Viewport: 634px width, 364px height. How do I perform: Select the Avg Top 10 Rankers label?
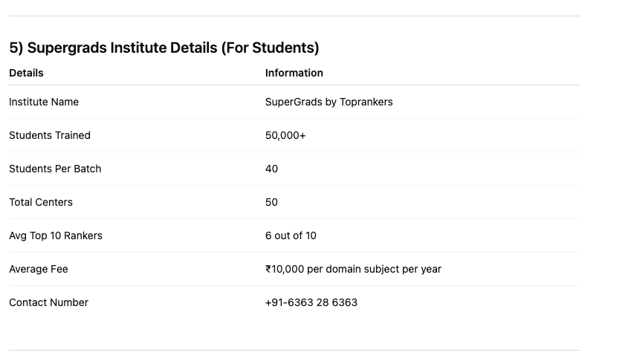coord(56,235)
